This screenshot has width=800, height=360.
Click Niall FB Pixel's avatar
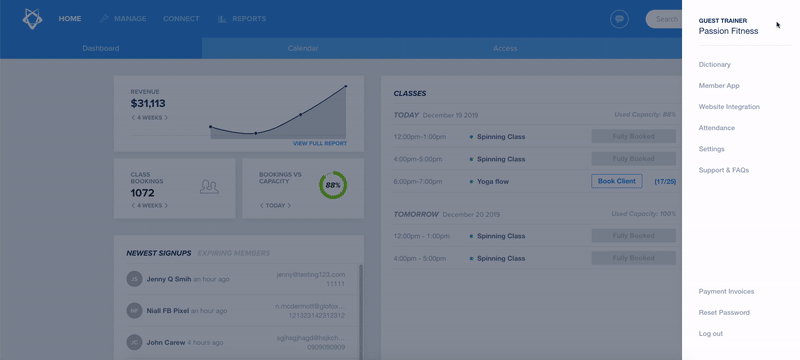point(134,311)
